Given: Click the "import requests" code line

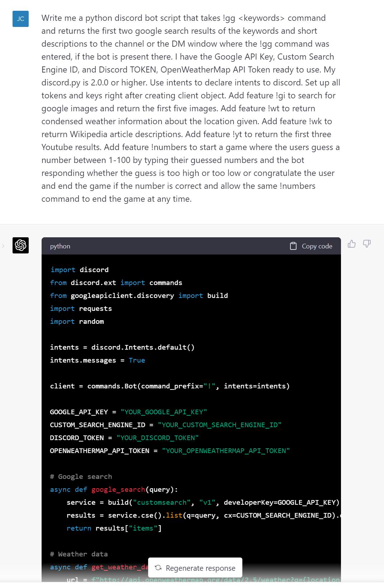Looking at the screenshot, I should [x=81, y=308].
